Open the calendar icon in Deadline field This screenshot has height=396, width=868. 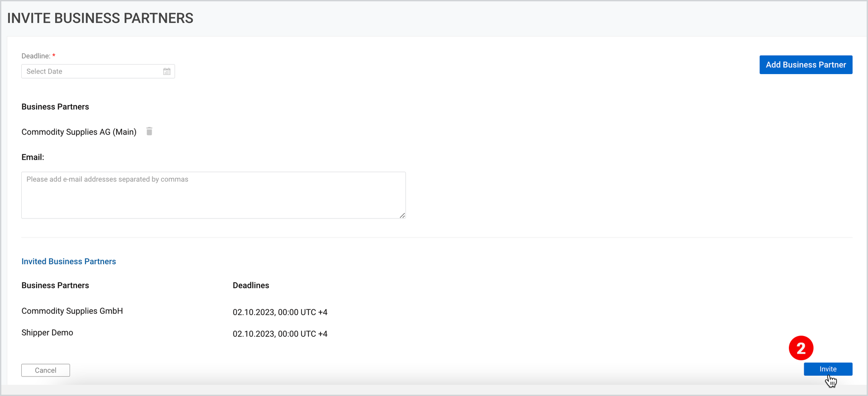(167, 71)
